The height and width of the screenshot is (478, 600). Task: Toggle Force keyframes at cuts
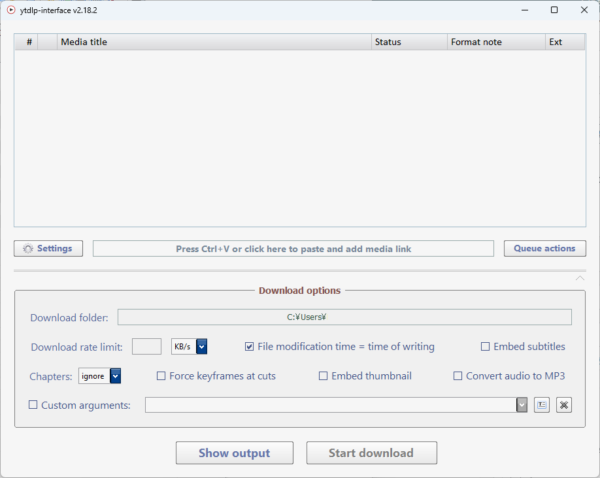pyautogui.click(x=161, y=376)
